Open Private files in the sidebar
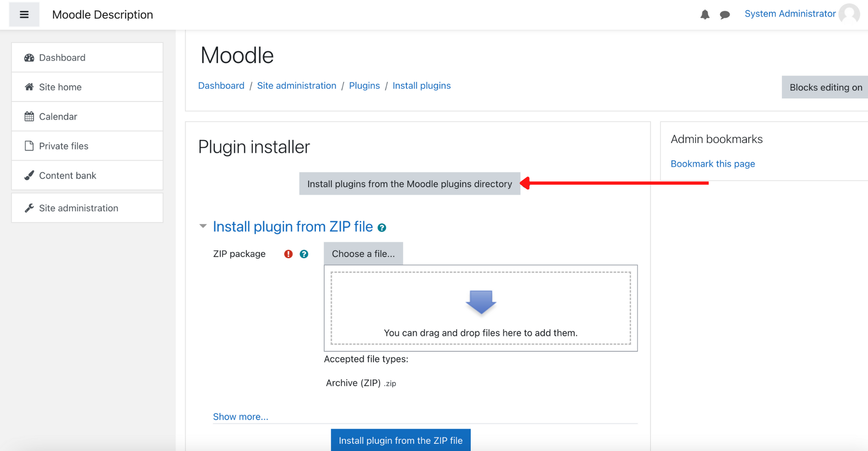This screenshot has width=868, height=451. click(87, 146)
